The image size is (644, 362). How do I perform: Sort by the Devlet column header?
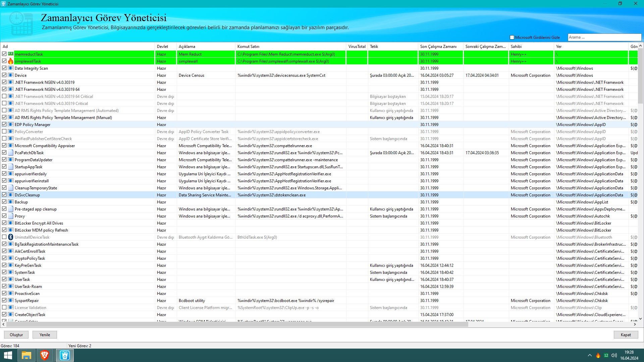click(x=166, y=47)
